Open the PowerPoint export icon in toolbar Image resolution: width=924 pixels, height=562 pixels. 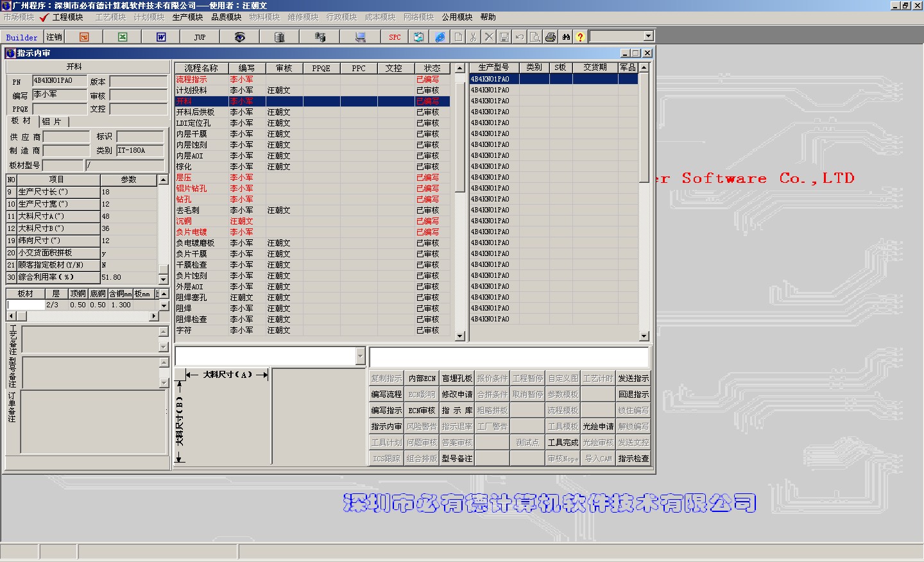click(84, 37)
